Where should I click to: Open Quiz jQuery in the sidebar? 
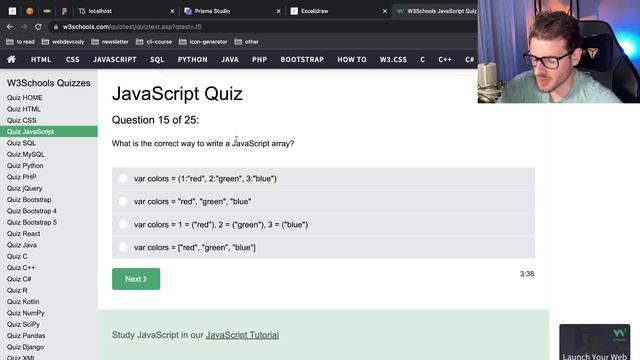point(24,188)
